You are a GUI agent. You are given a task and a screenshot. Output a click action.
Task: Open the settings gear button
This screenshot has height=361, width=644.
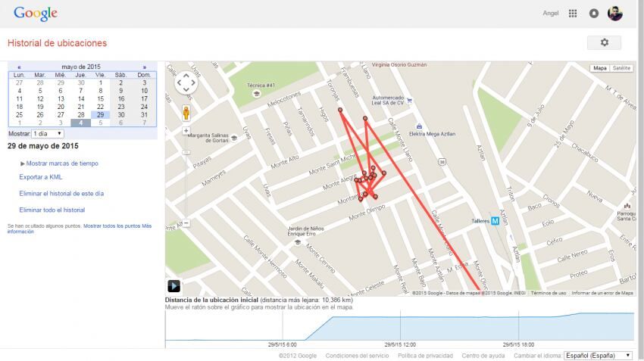(x=604, y=42)
